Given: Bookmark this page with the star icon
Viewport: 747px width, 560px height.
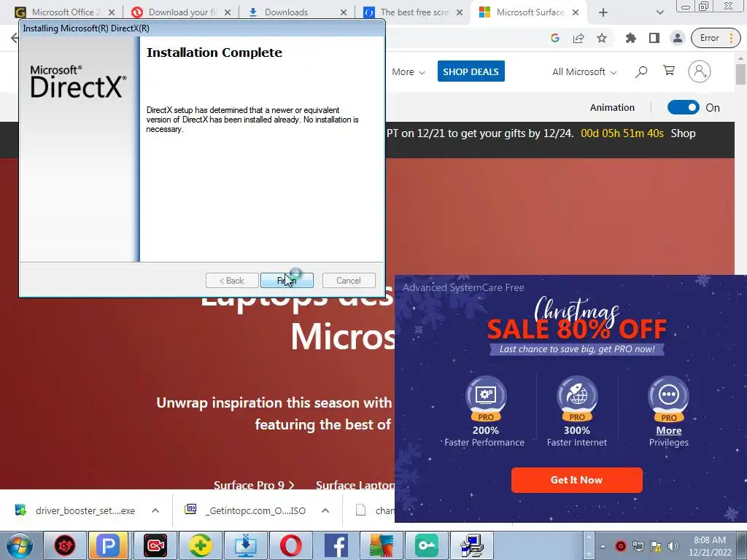Looking at the screenshot, I should (x=602, y=38).
